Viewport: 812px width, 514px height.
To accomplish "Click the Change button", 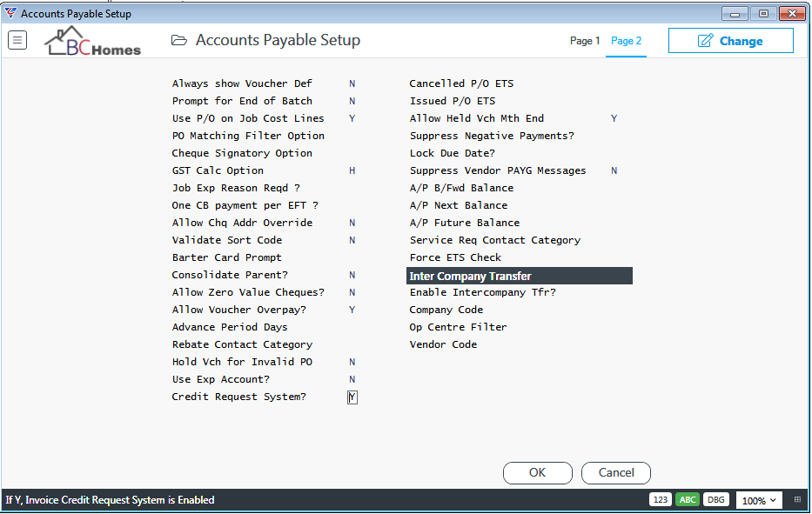I will 731,41.
